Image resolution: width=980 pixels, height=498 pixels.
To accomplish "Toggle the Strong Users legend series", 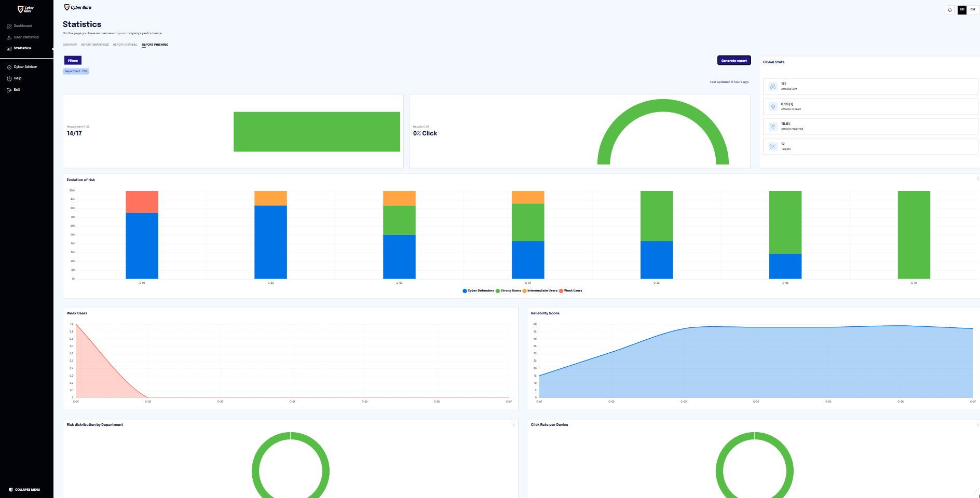I will pos(508,290).
